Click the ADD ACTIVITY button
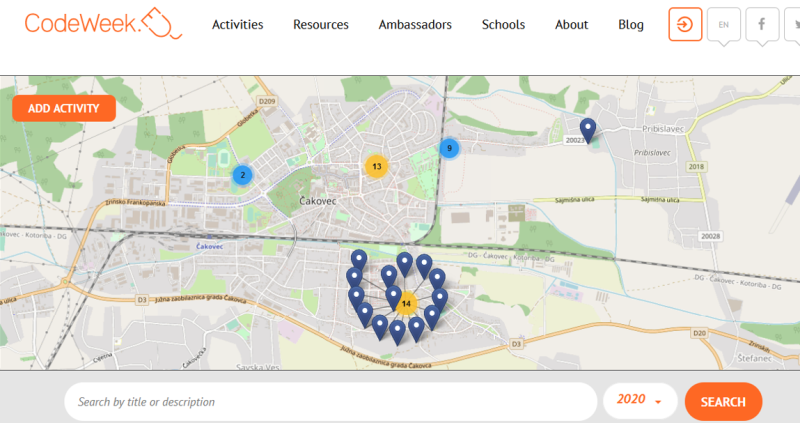 coord(64,108)
